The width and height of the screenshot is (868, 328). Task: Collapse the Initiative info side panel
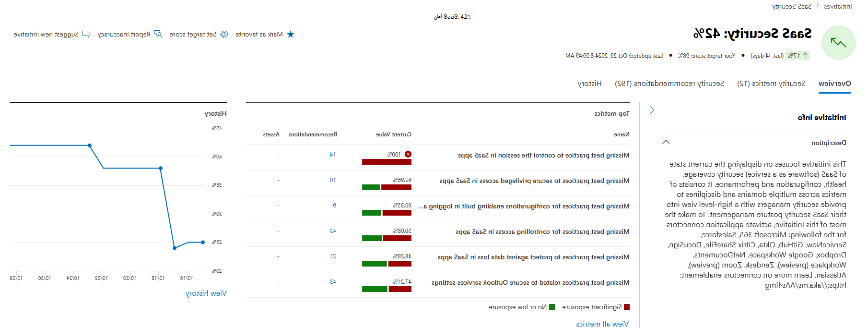click(x=652, y=110)
